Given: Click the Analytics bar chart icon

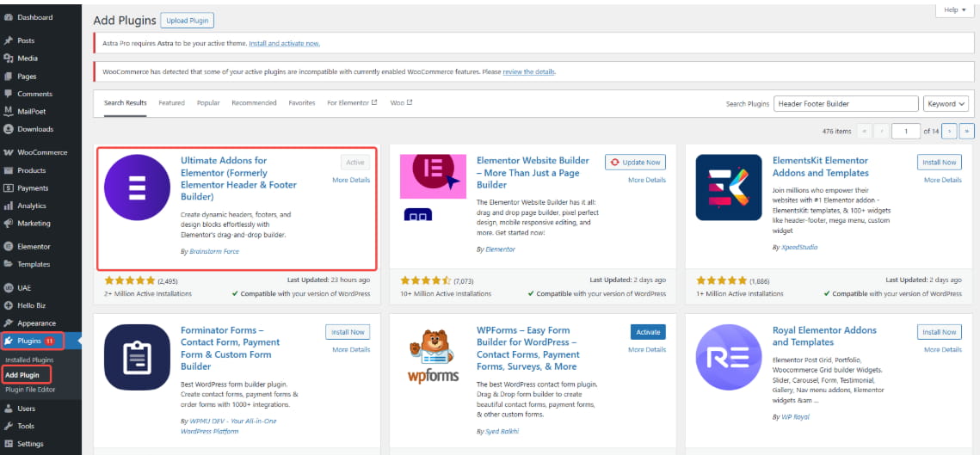Looking at the screenshot, I should point(9,206).
